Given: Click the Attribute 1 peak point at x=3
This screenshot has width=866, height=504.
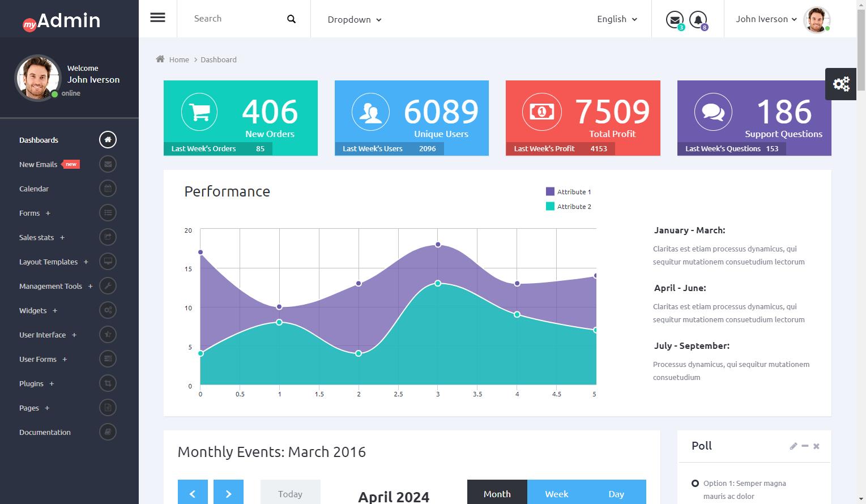Looking at the screenshot, I should coord(438,245).
